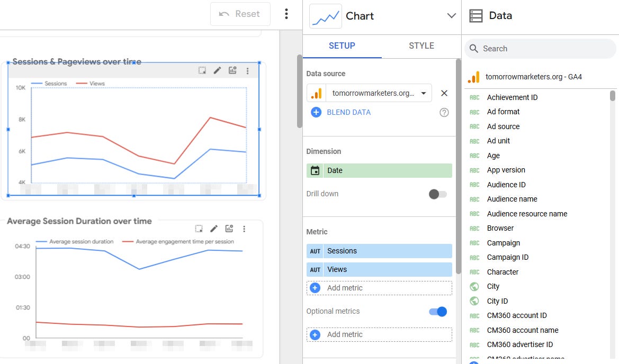The height and width of the screenshot is (364, 619).
Task: Select the Views metric chip
Action: click(x=379, y=270)
